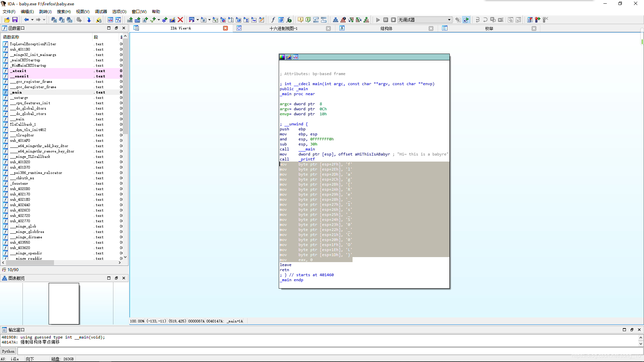Click the jump back arrow icon
The height and width of the screenshot is (362, 644).
click(26, 20)
